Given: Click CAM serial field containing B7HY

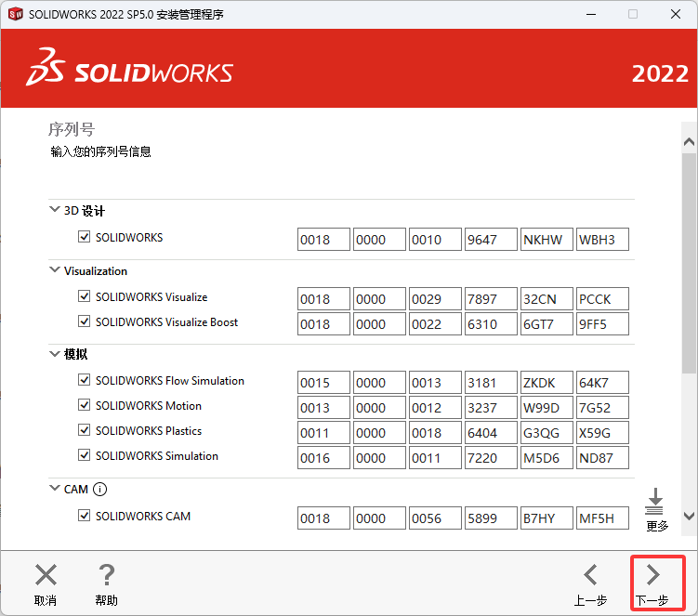Looking at the screenshot, I should tap(547, 518).
